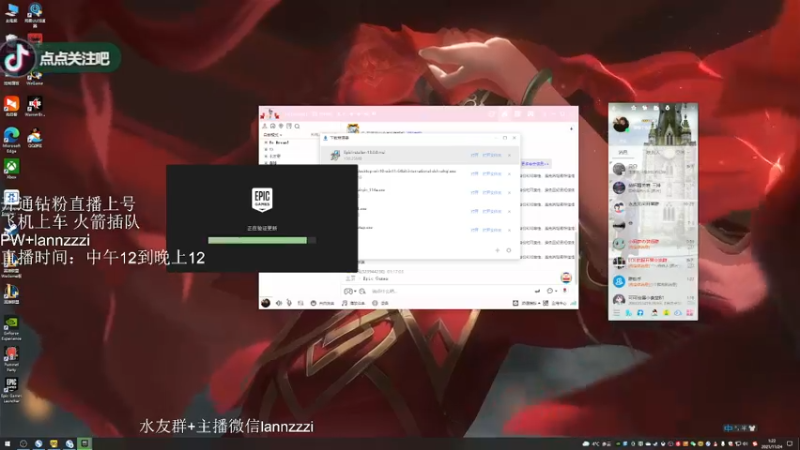Click cloud icon in QQ bottom bar

click(678, 313)
